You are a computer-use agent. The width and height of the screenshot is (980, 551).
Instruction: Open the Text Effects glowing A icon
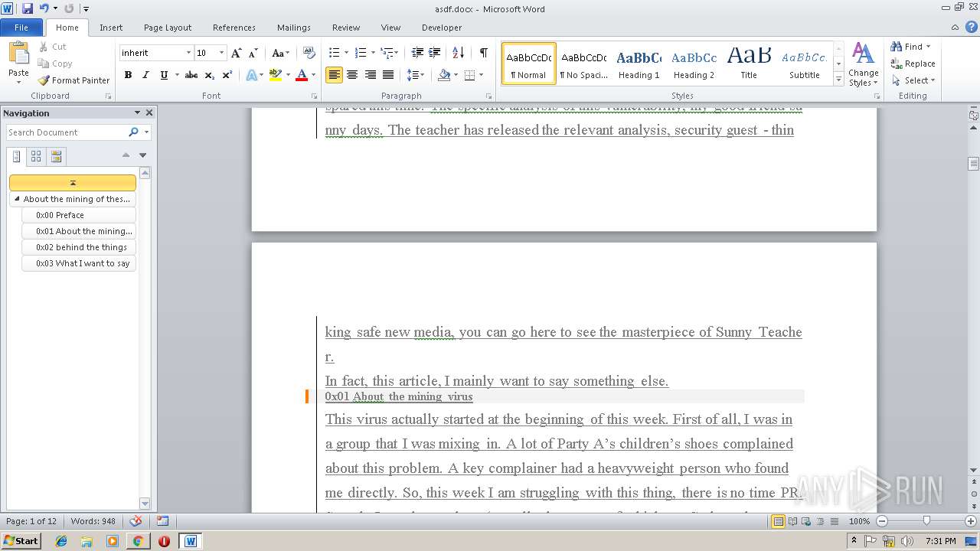pos(251,75)
